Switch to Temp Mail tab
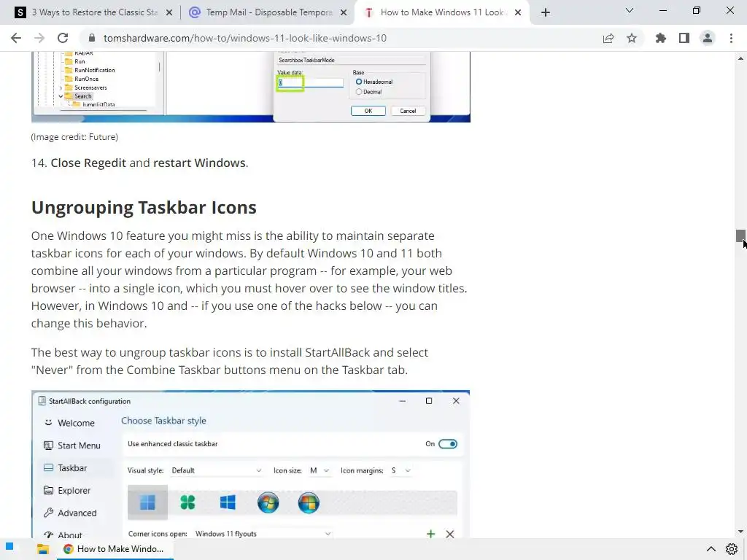Screen dimensions: 747x560 pyautogui.click(x=269, y=12)
